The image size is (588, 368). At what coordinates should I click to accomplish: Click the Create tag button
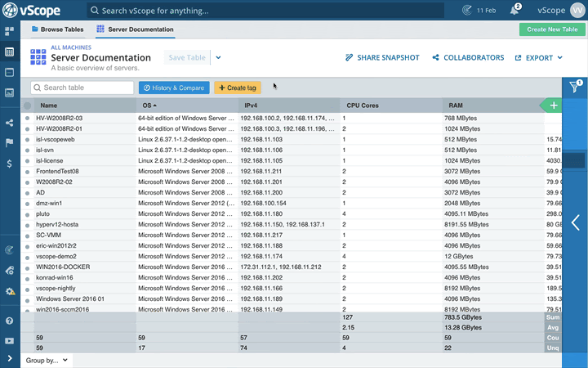pos(238,88)
